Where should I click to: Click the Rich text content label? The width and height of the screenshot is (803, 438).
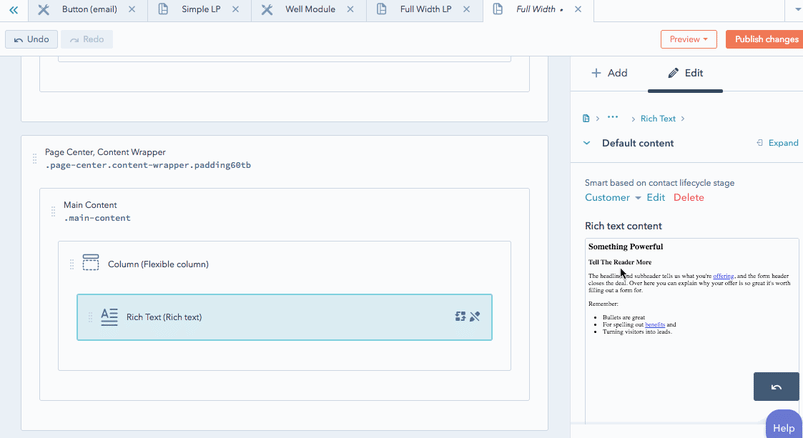[x=623, y=226]
